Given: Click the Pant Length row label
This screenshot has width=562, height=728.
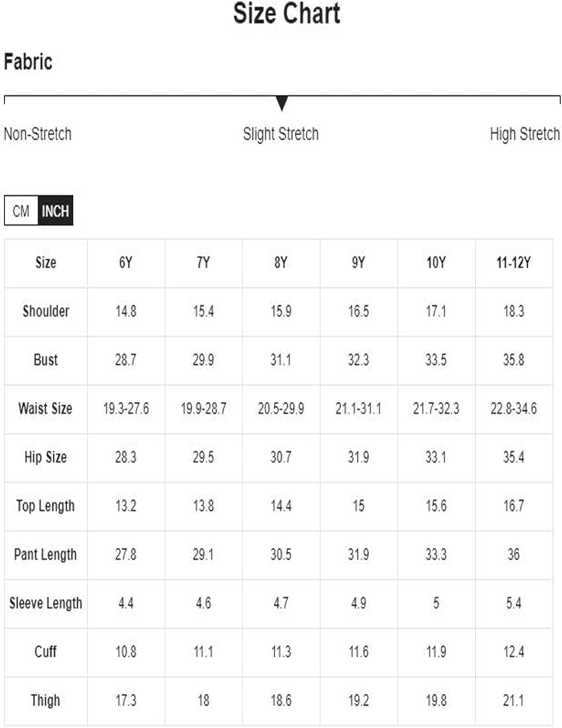Looking at the screenshot, I should (46, 554).
